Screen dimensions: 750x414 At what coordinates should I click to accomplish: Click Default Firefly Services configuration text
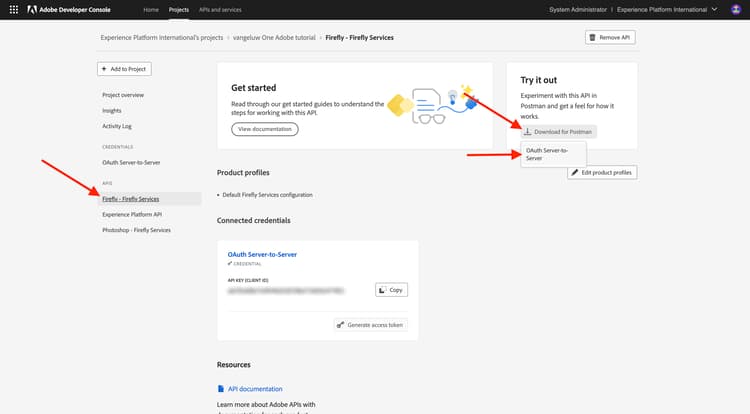click(267, 195)
